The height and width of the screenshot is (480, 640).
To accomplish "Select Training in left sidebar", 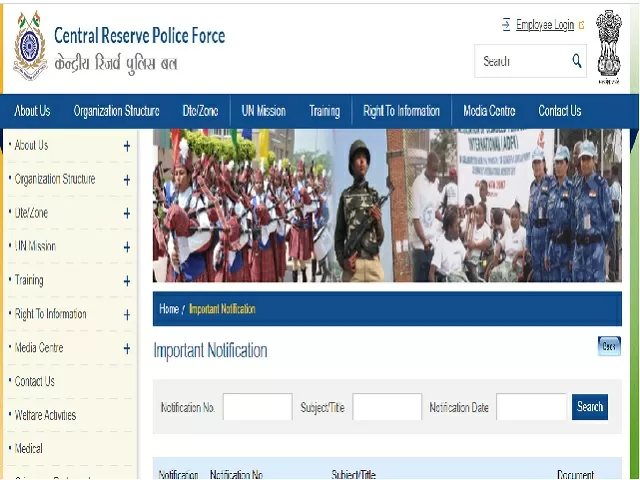I will click(x=29, y=280).
